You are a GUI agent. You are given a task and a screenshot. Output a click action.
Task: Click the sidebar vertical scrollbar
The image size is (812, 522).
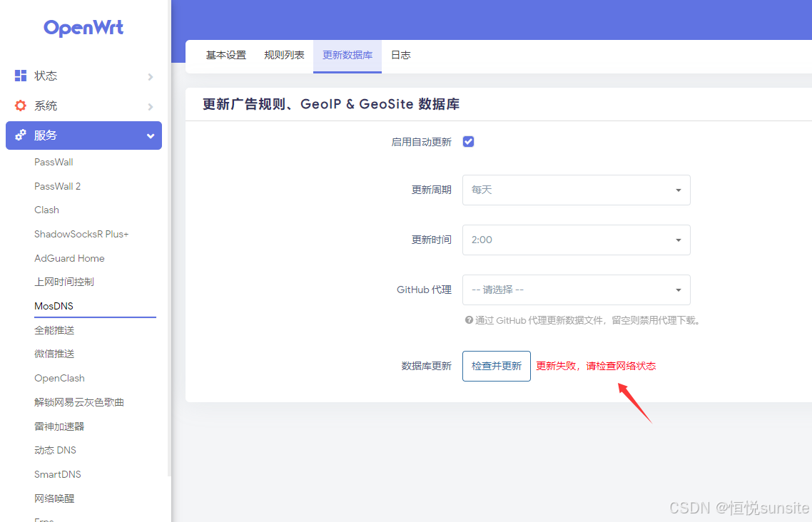pos(169,238)
